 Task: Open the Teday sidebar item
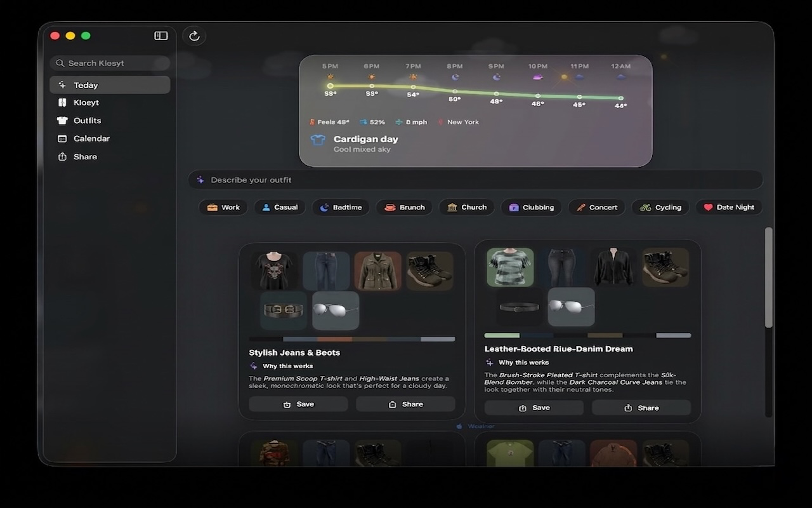110,85
